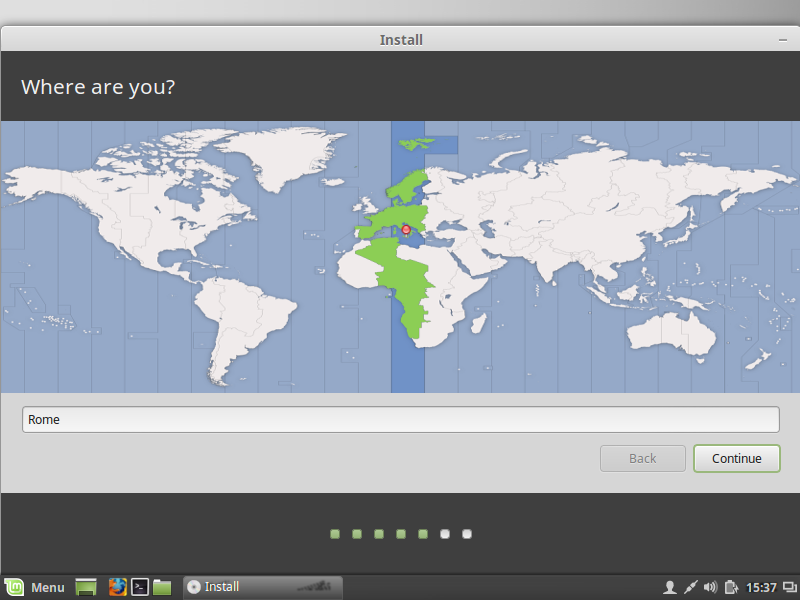Click the Continue button
Viewport: 800px width, 600px height.
pyautogui.click(x=736, y=458)
